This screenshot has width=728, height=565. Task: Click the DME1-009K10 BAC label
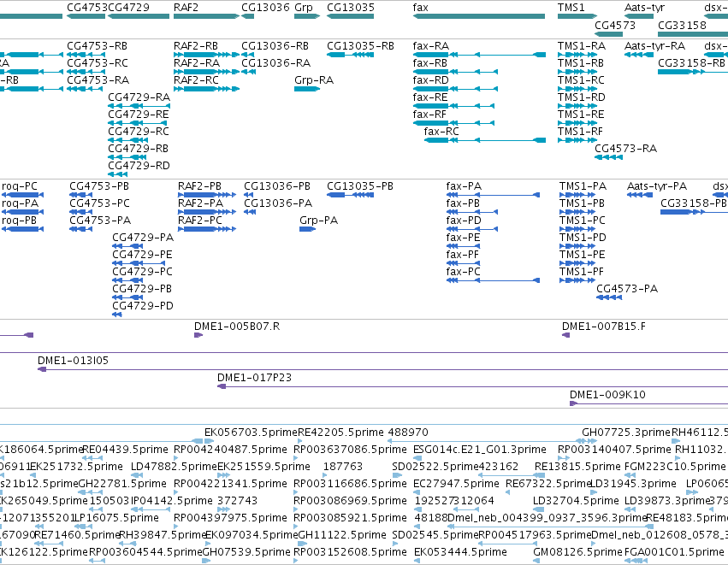(x=607, y=395)
